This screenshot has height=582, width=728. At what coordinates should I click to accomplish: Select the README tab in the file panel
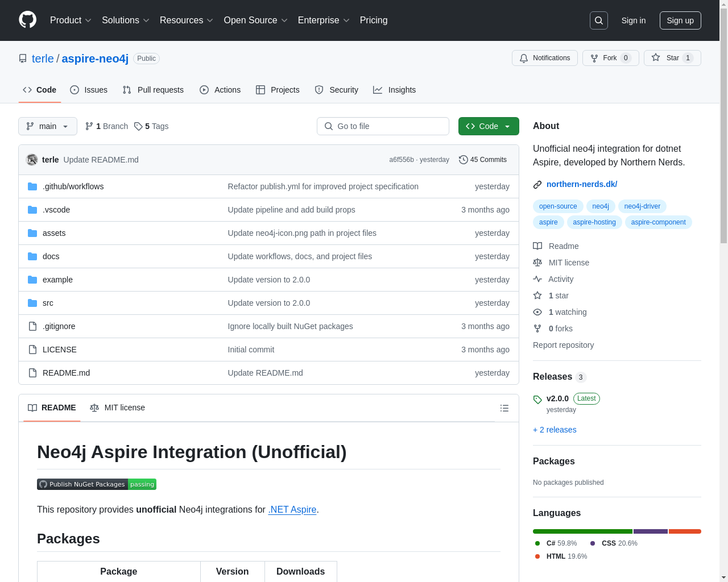coord(52,408)
